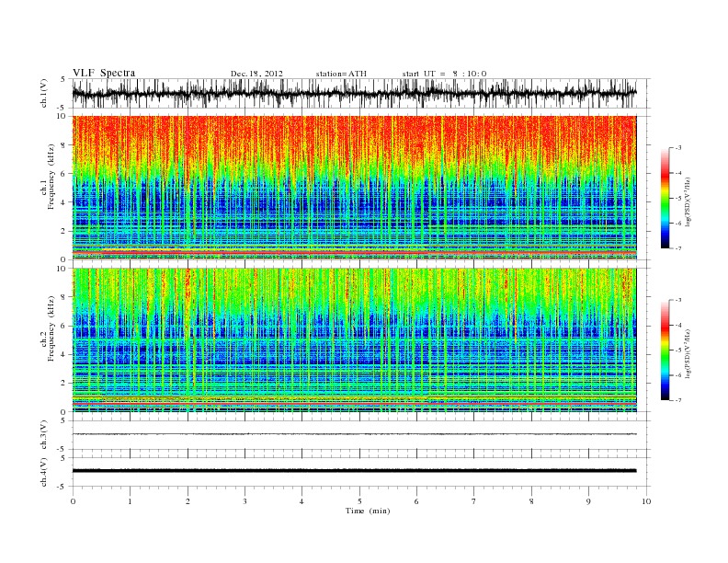Click time axis tick label "4"
This screenshot has width=728, height=563.
tap(301, 501)
